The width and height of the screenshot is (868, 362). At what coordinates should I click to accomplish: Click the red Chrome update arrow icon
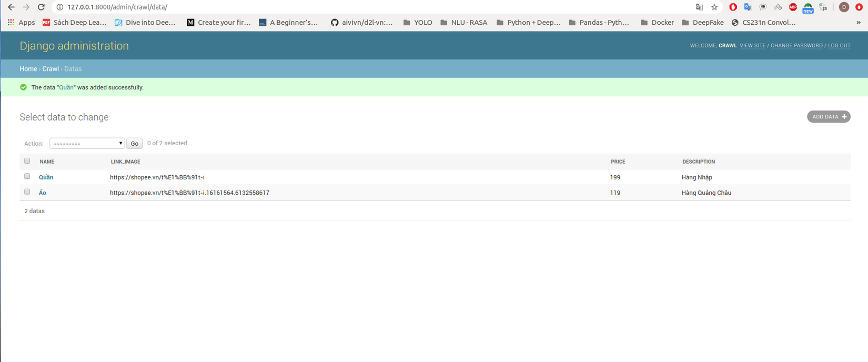[859, 7]
